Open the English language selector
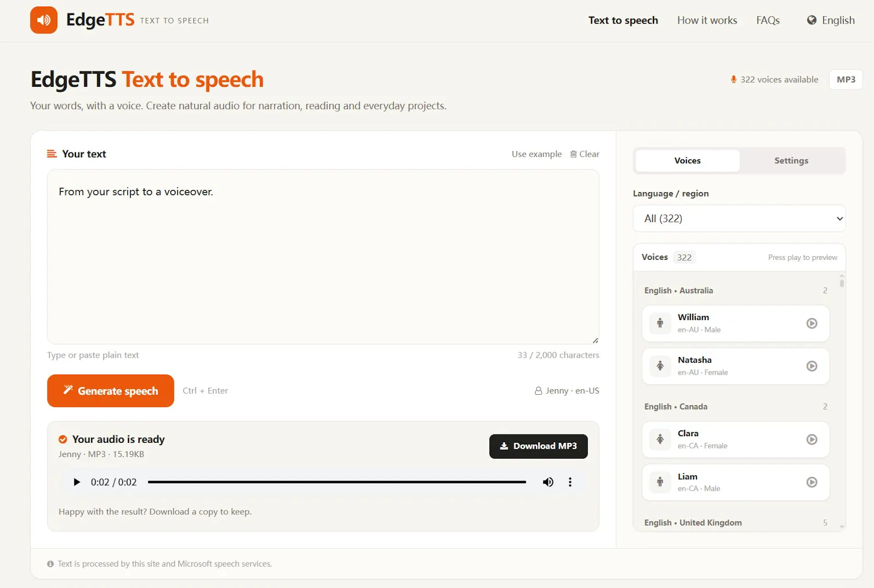This screenshot has width=874, height=588. tap(831, 20)
